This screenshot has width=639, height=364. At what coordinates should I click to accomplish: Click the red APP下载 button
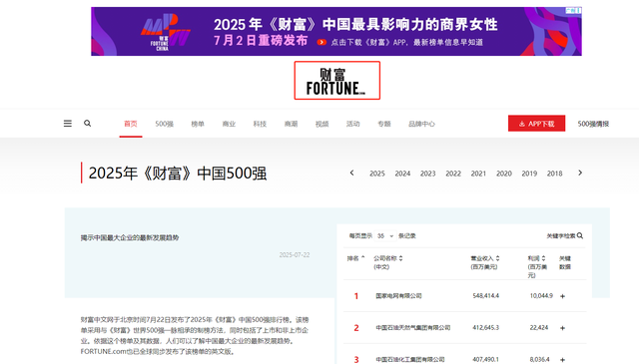[536, 124]
